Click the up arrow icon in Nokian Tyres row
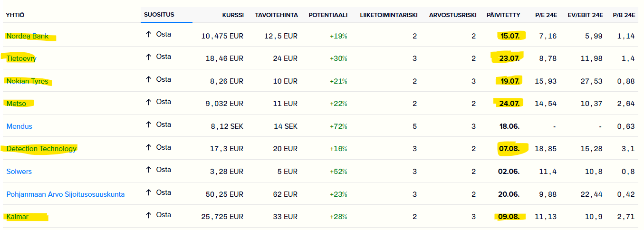Screen dimensions: 644x230 pyautogui.click(x=148, y=79)
